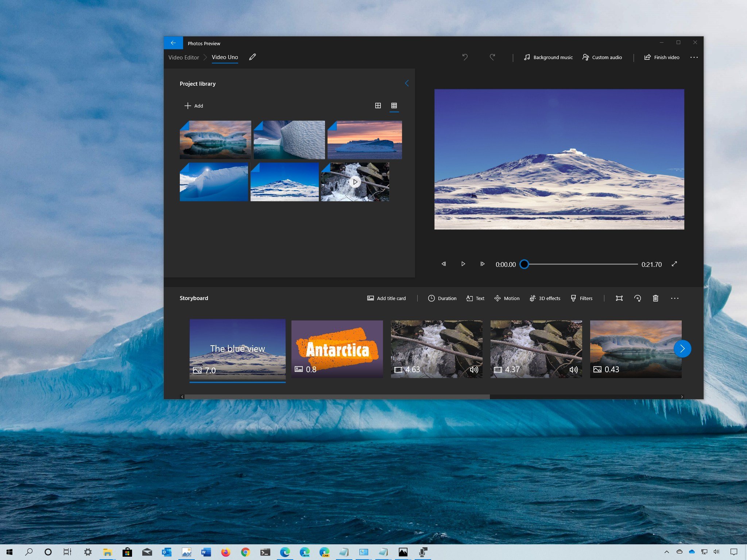
Task: Click the split clip icon in storyboard
Action: pyautogui.click(x=619, y=299)
